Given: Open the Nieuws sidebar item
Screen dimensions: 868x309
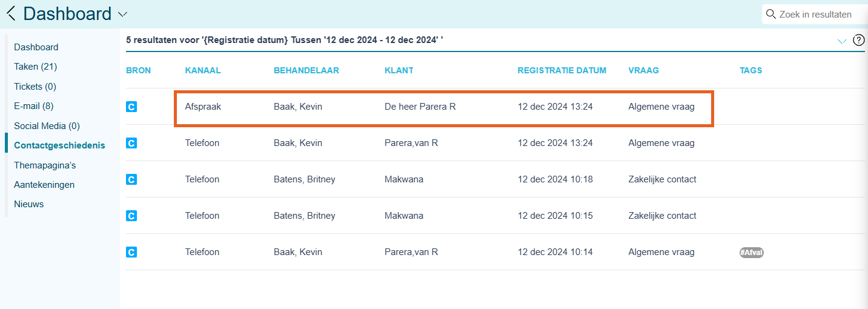Looking at the screenshot, I should (29, 204).
